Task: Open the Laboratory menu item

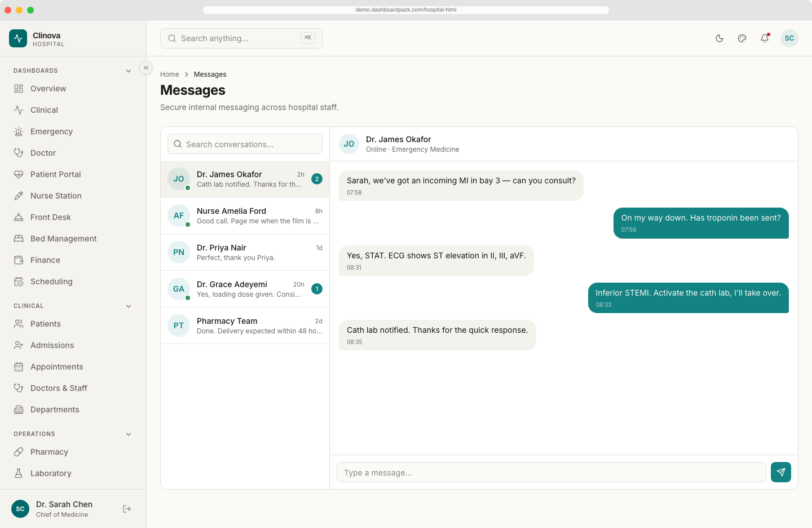Action: 73,473
